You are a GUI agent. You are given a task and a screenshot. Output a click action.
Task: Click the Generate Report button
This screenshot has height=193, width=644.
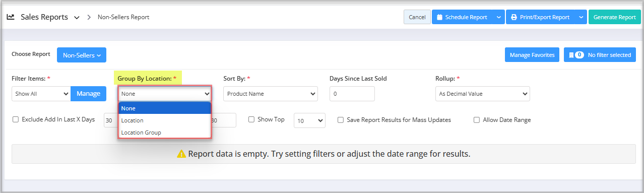click(x=614, y=17)
